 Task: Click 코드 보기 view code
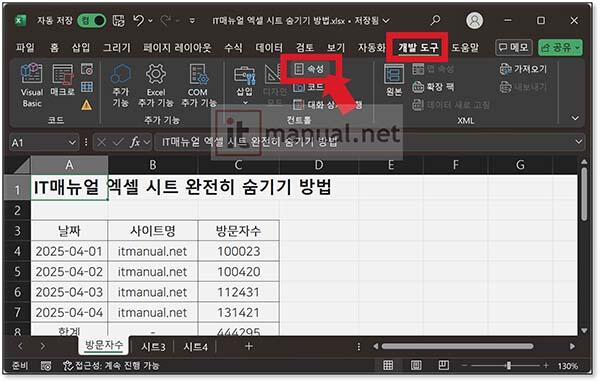pos(309,87)
